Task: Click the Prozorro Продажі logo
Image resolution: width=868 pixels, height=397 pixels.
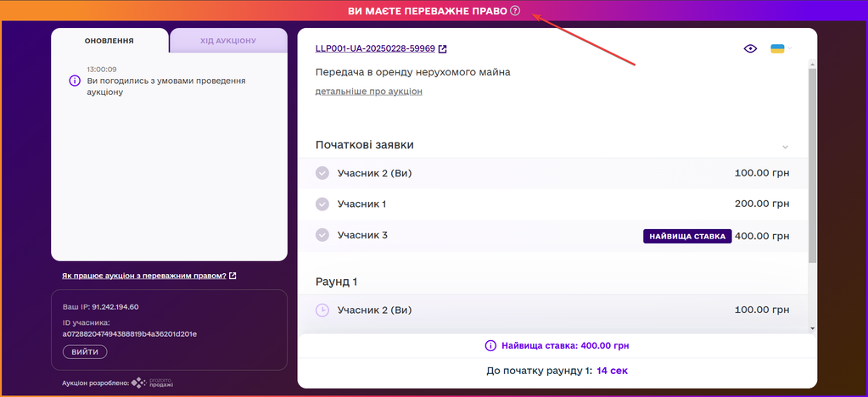Action: pyautogui.click(x=152, y=383)
